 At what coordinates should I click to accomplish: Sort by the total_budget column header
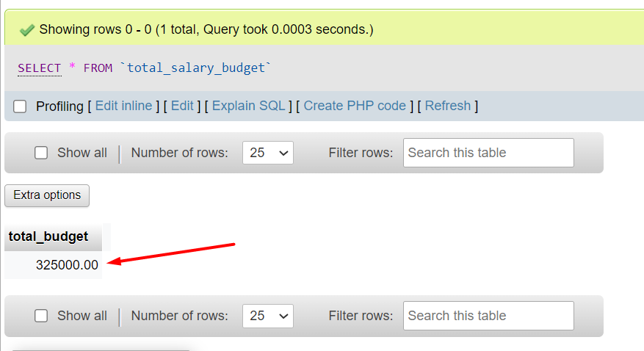click(48, 236)
